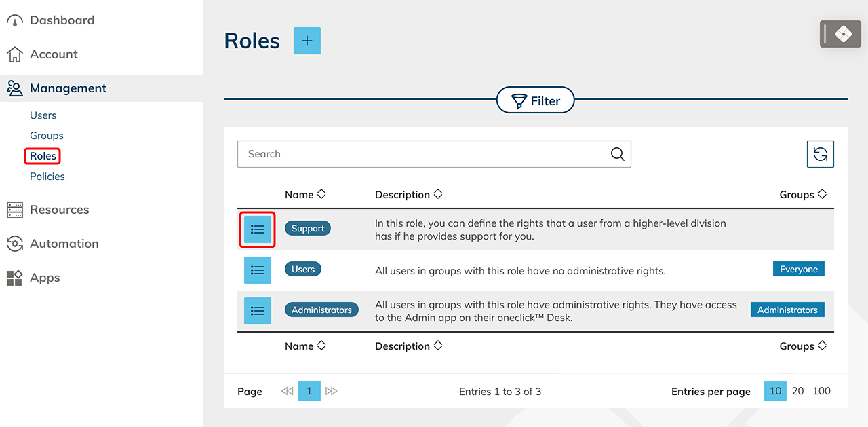868x427 pixels.
Task: Expand the Filter panel
Action: 535,101
